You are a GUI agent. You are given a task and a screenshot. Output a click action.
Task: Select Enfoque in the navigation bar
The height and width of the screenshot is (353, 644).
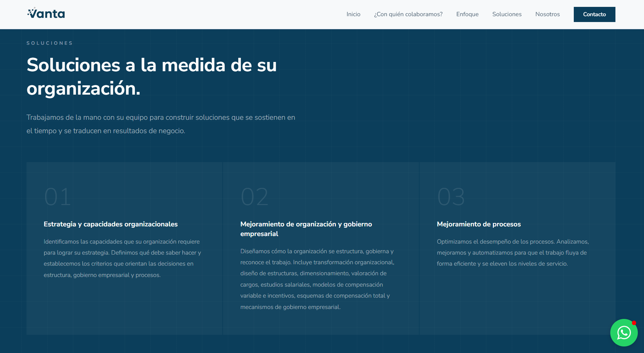pyautogui.click(x=467, y=14)
